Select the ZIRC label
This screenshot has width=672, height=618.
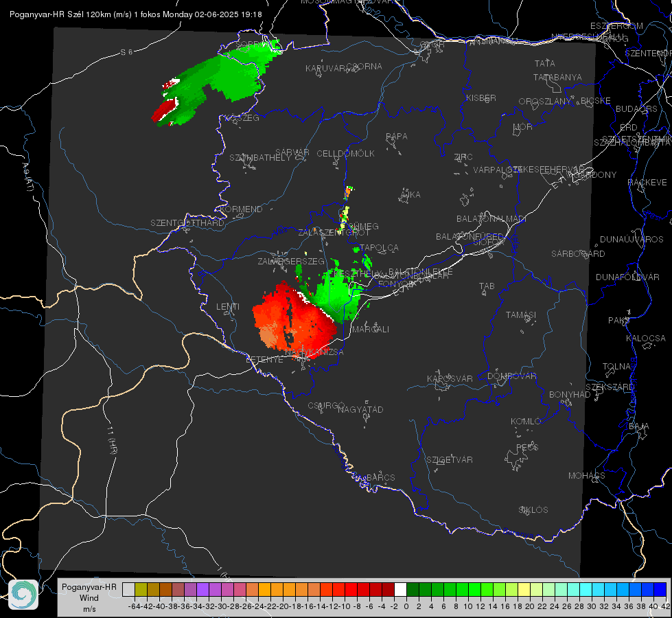[463, 157]
